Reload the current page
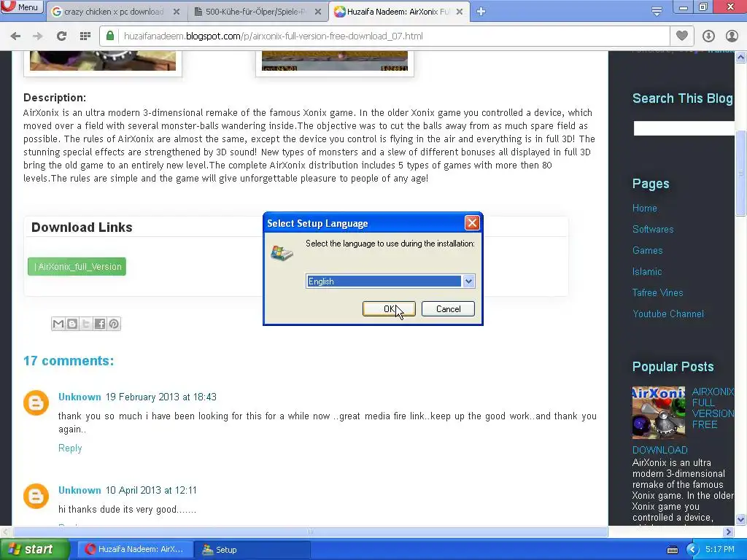747x560 pixels. [61, 36]
